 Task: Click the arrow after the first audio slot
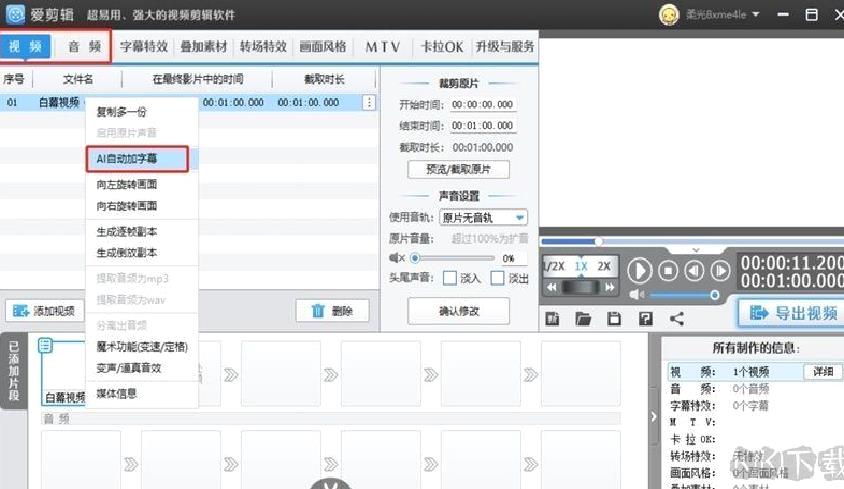point(131,464)
